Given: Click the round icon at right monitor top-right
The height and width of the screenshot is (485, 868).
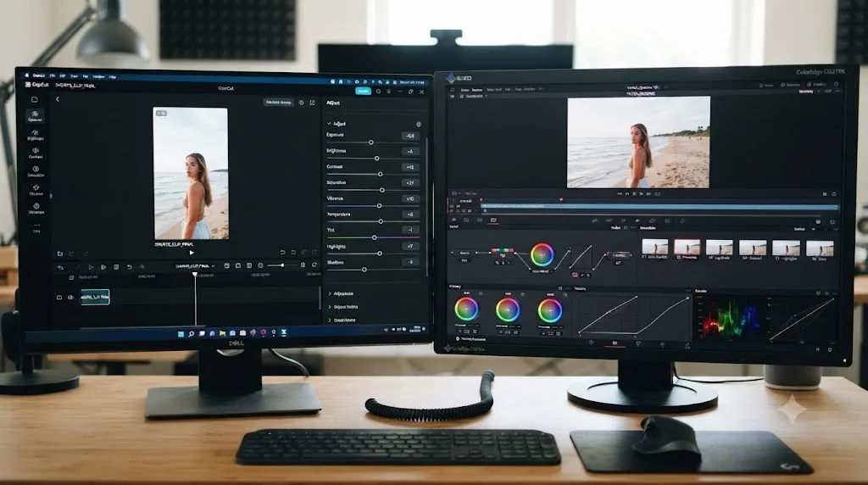Looking at the screenshot, I should (836, 84).
